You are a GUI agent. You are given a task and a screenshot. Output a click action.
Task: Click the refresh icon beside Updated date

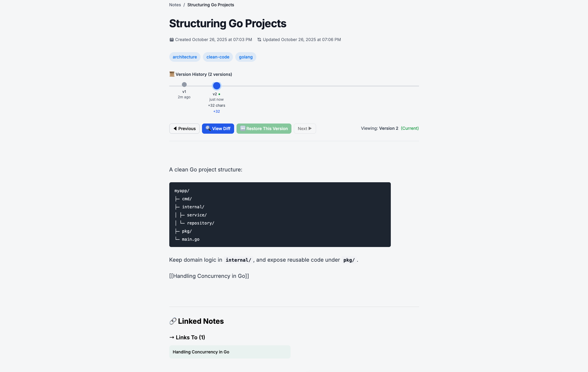pyautogui.click(x=259, y=40)
